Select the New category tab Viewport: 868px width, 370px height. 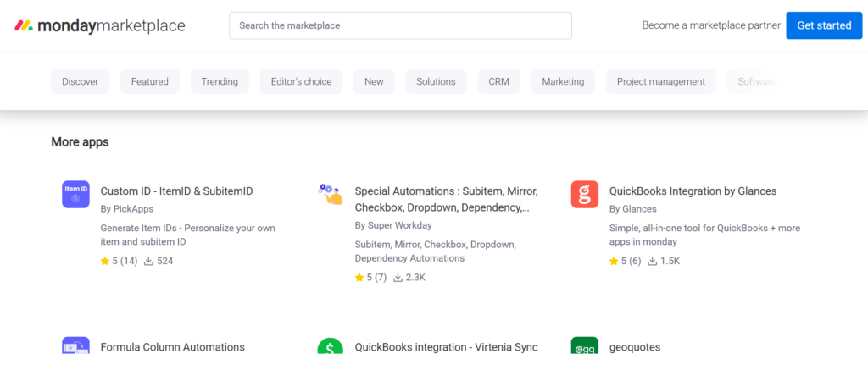tap(374, 82)
